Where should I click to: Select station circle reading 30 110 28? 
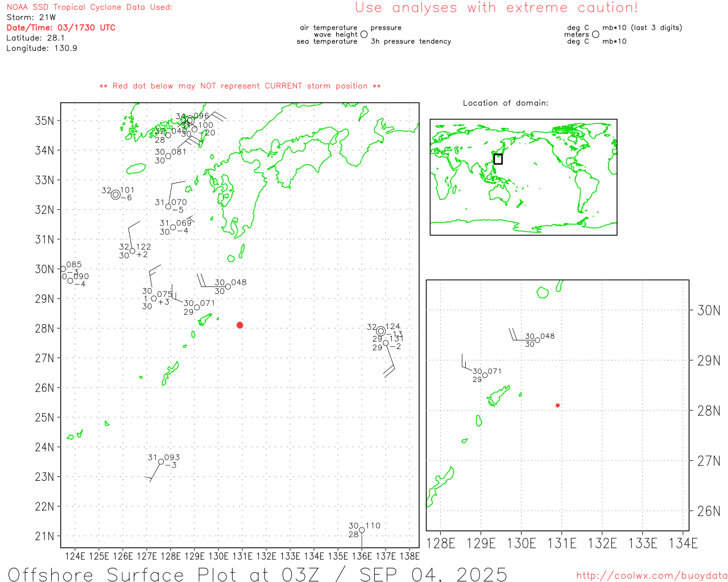click(362, 530)
